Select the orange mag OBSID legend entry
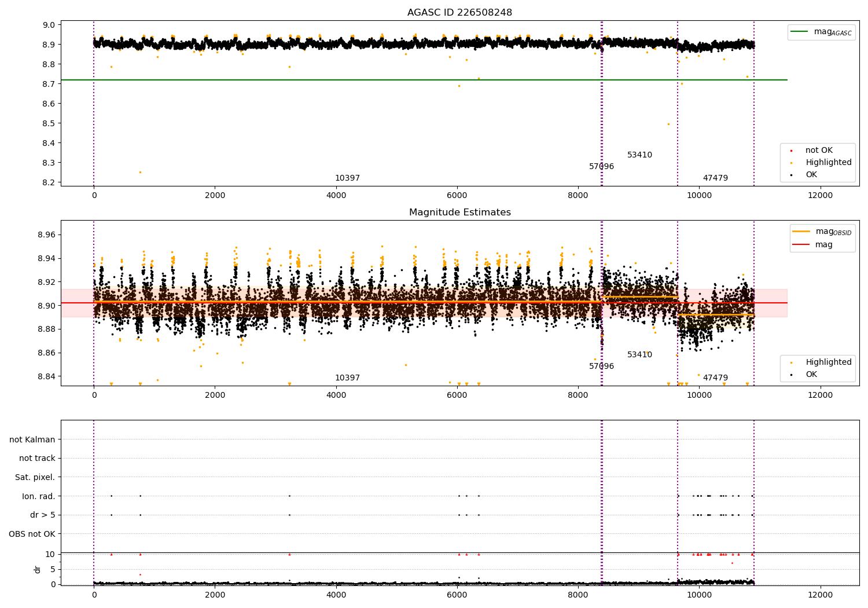 pyautogui.click(x=822, y=232)
